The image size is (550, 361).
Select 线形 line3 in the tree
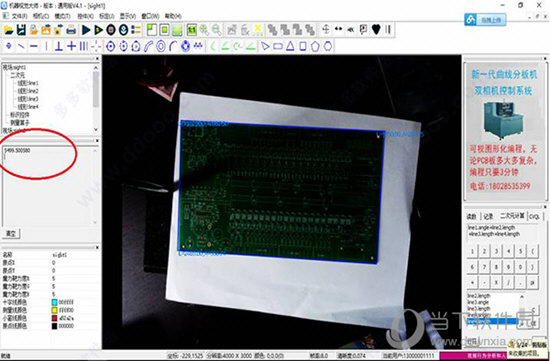pyautogui.click(x=28, y=99)
